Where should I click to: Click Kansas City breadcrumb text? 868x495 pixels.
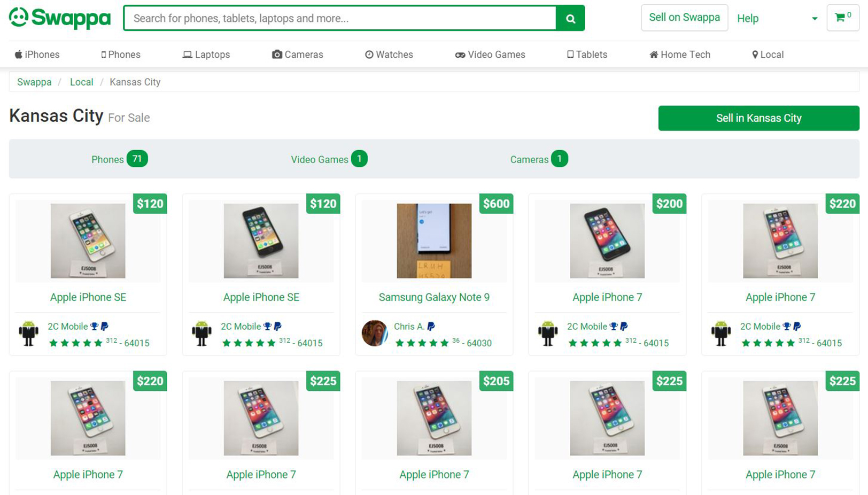coord(135,82)
